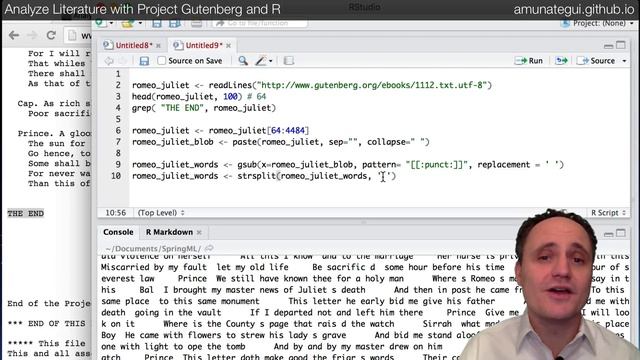This screenshot has width=640, height=360.
Task: Select the R Markdown tab
Action: point(169,232)
